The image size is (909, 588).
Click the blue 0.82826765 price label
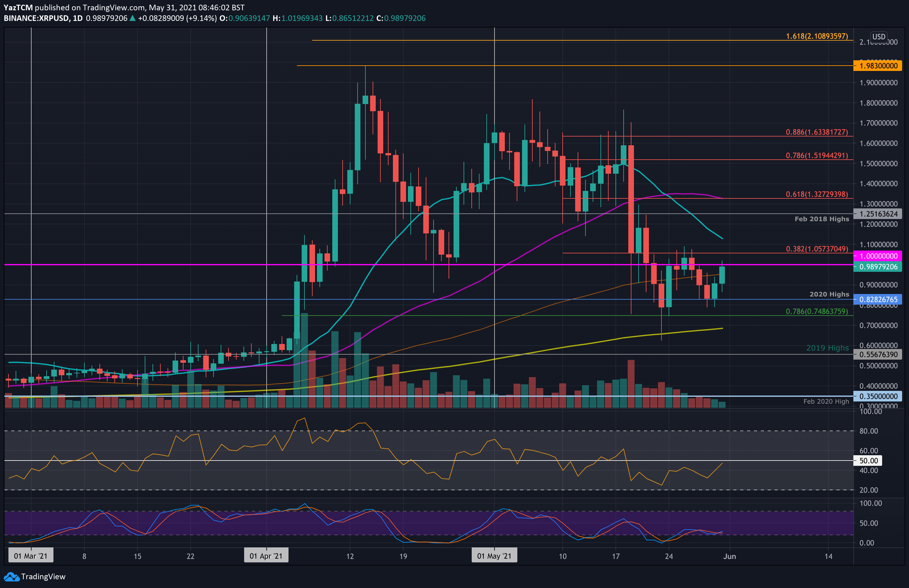(878, 299)
